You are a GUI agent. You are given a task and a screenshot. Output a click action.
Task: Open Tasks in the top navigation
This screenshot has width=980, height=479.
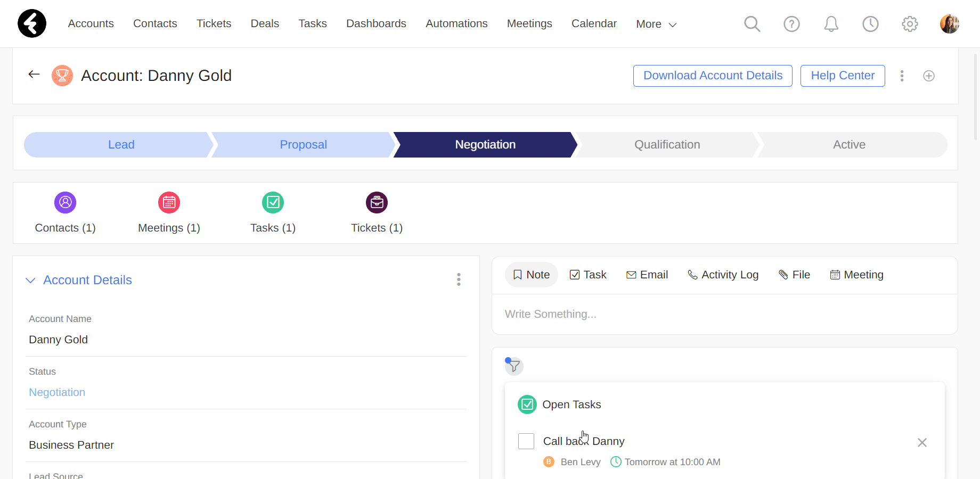313,23
